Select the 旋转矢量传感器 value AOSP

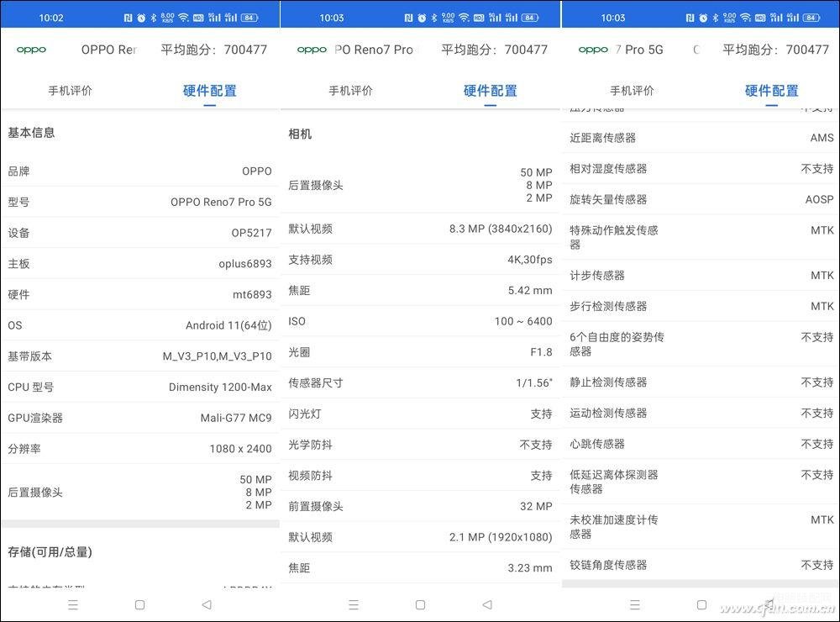click(x=820, y=199)
